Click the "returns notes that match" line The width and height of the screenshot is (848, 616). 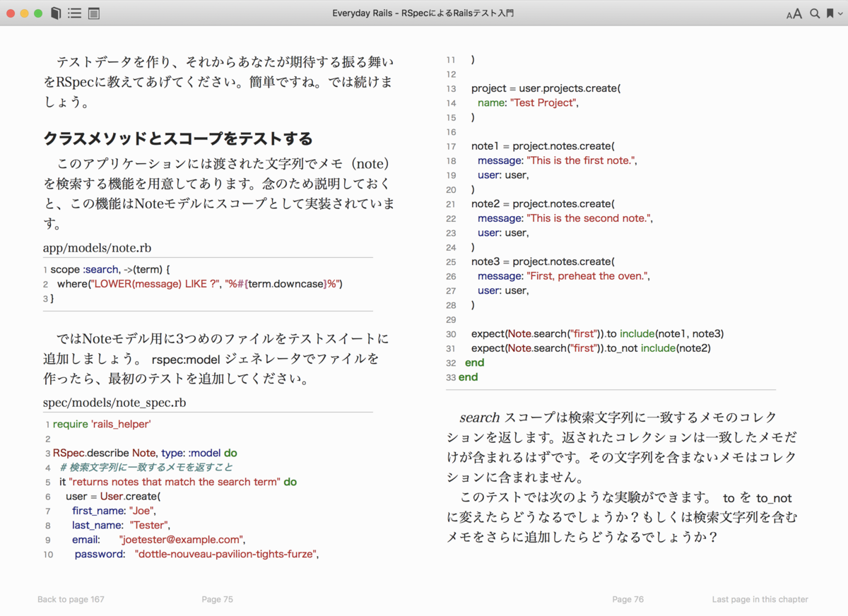pos(178,482)
